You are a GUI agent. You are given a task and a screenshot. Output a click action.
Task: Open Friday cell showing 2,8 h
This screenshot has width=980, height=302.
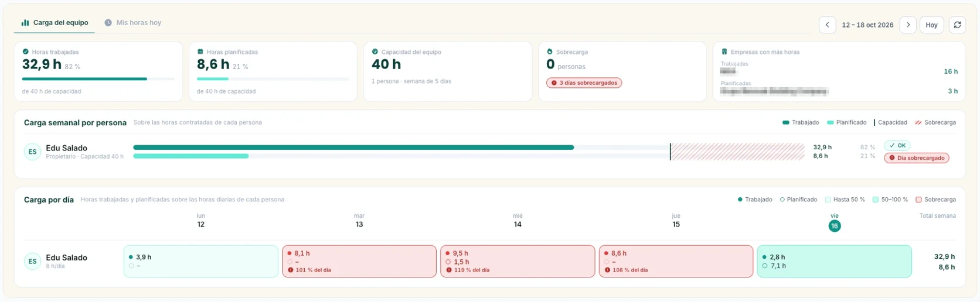point(835,261)
